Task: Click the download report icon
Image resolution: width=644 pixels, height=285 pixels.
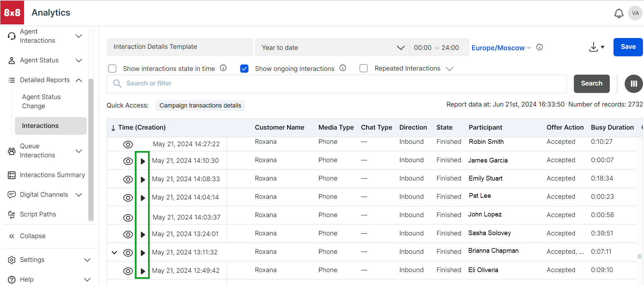Action: pos(593,47)
